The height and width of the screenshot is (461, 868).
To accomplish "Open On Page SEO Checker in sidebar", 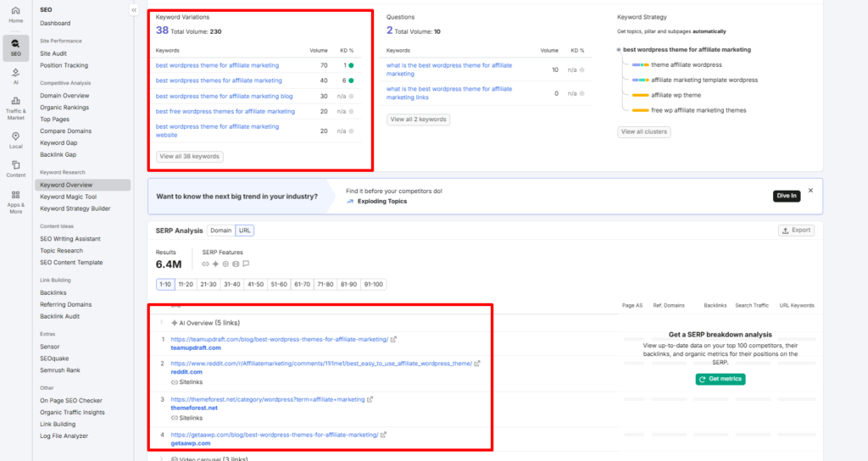I will (x=71, y=401).
